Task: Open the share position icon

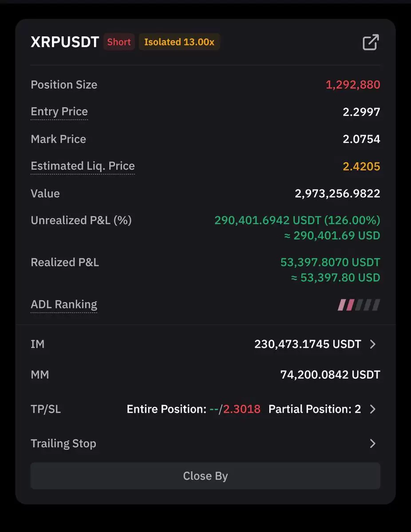Action: [x=371, y=42]
